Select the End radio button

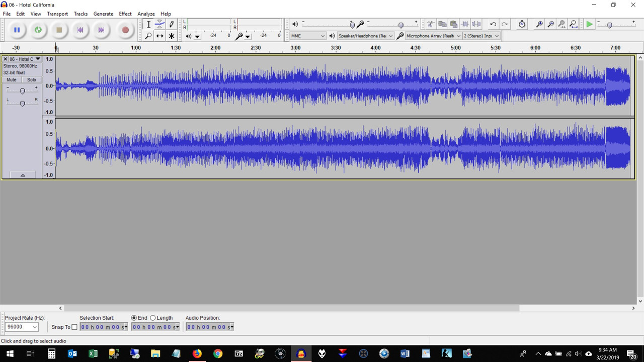(x=134, y=318)
